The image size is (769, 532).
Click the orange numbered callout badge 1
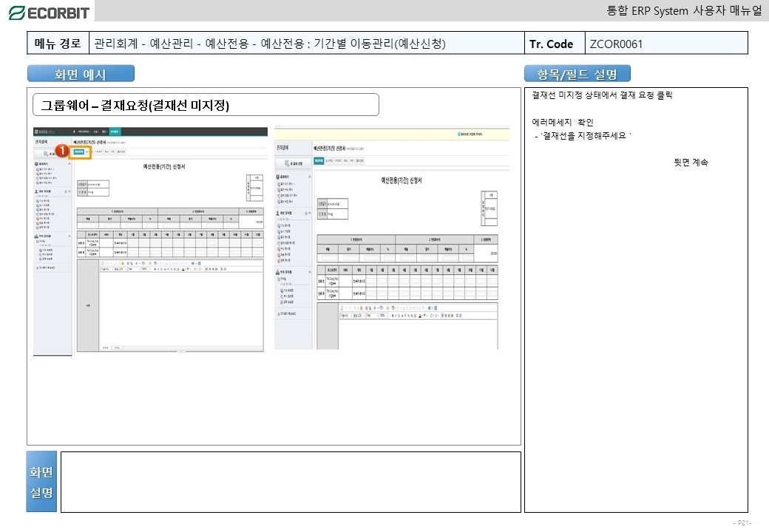click(x=64, y=150)
